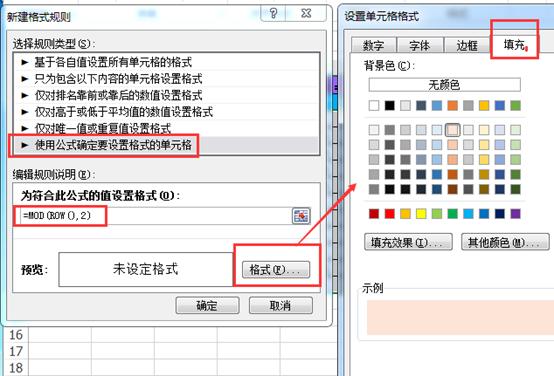Image resolution: width=554 pixels, height=376 pixels.
Task: Pick cyan blue swatch in standard colors
Action: [468, 214]
